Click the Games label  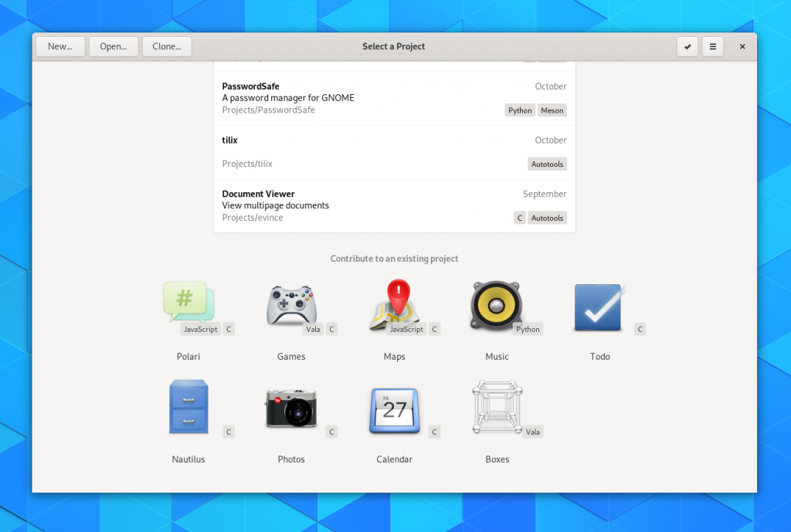291,357
